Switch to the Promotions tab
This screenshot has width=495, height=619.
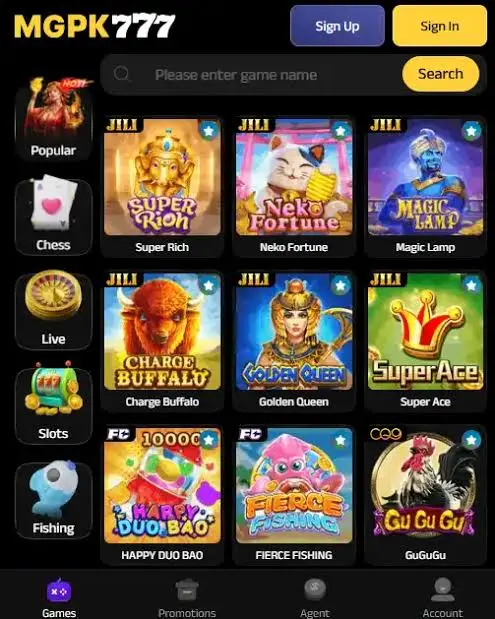[187, 597]
